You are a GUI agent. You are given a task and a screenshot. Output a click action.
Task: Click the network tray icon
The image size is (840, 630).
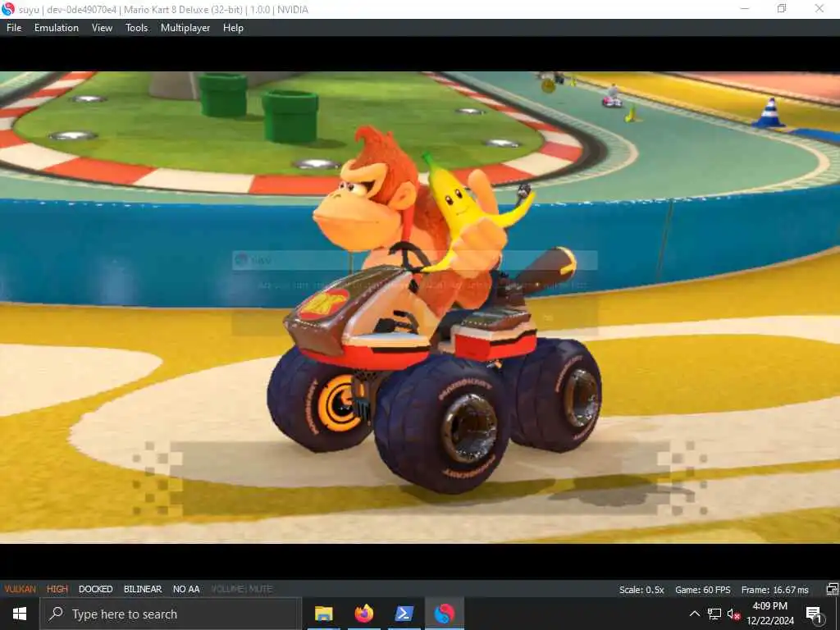coord(714,614)
